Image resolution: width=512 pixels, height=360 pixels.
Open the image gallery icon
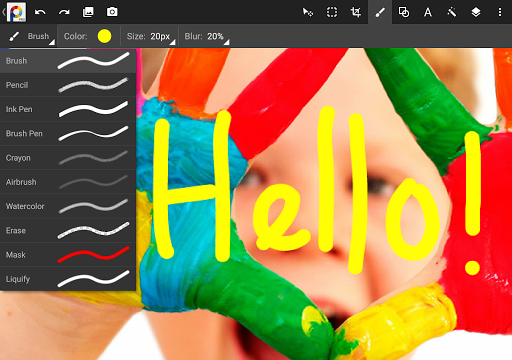(x=88, y=12)
